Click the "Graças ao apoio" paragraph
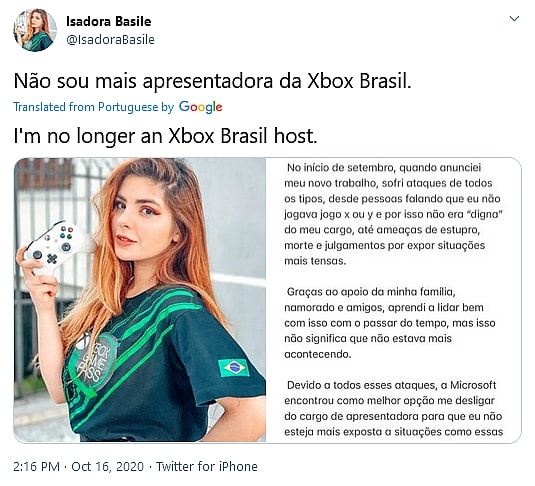 (390, 323)
